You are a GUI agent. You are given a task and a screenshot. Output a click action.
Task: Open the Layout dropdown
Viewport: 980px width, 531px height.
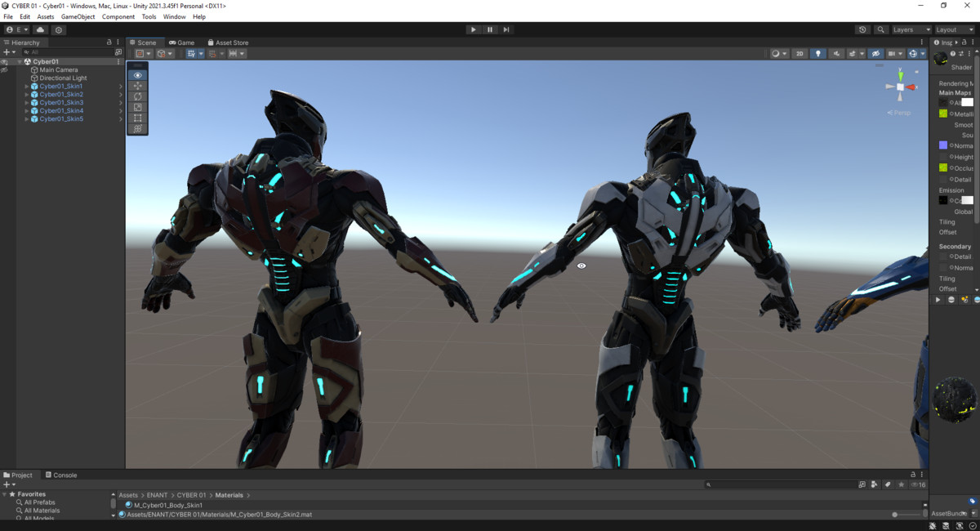(x=954, y=29)
